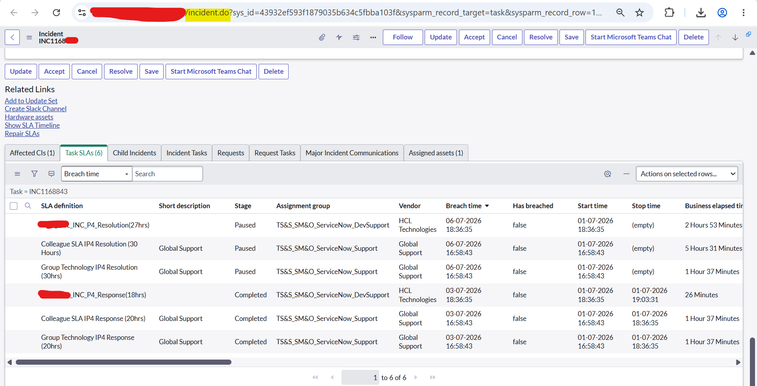Open the Show SLA Timeline link

point(32,125)
